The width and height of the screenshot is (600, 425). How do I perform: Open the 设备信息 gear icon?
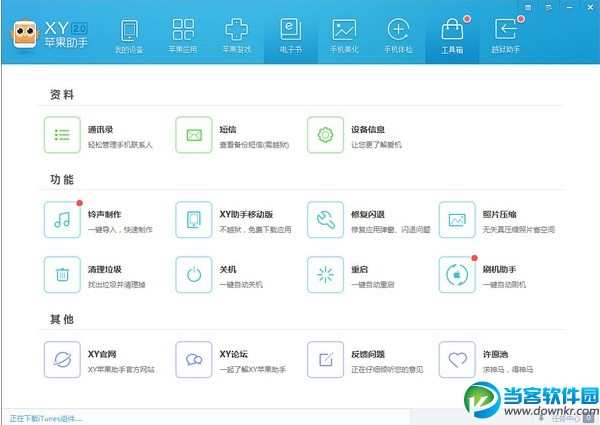point(325,135)
